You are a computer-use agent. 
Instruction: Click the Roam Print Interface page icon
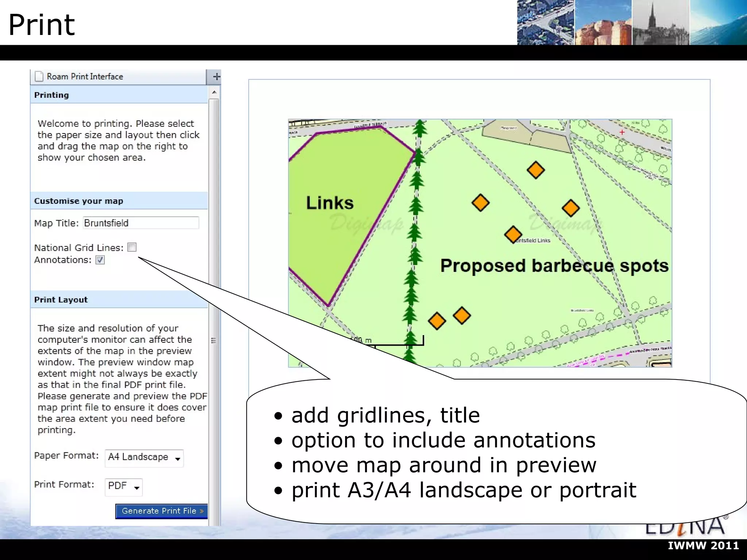39,77
